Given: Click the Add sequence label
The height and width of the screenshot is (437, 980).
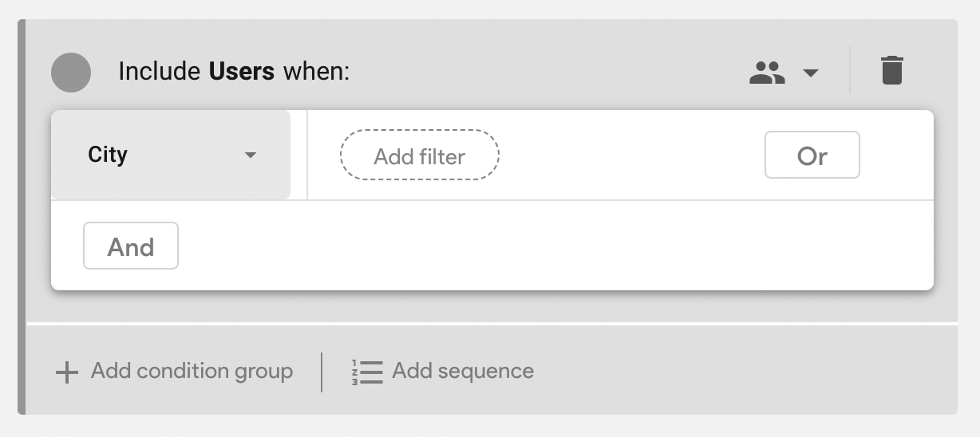Looking at the screenshot, I should click(463, 371).
